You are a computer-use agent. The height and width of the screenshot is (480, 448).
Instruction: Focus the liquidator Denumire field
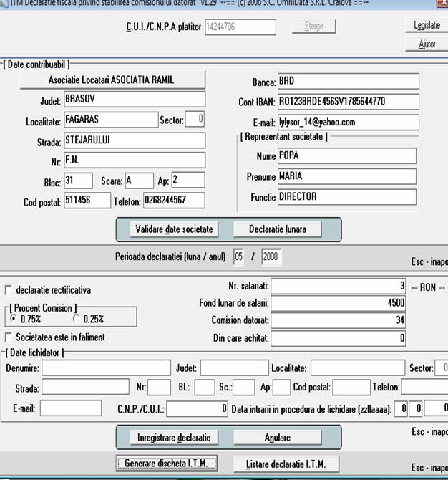click(x=106, y=368)
